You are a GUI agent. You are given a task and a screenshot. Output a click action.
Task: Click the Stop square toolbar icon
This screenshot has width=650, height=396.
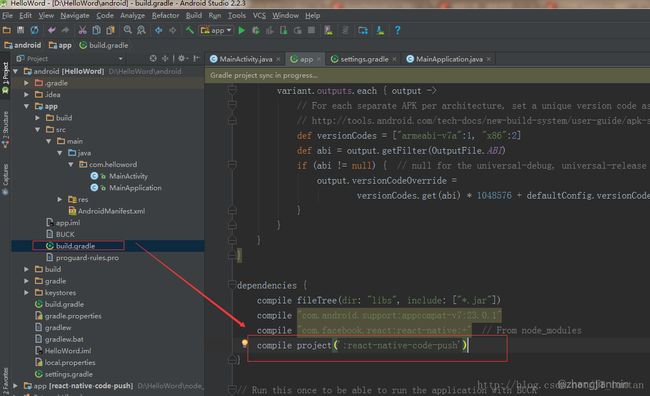tap(311, 30)
